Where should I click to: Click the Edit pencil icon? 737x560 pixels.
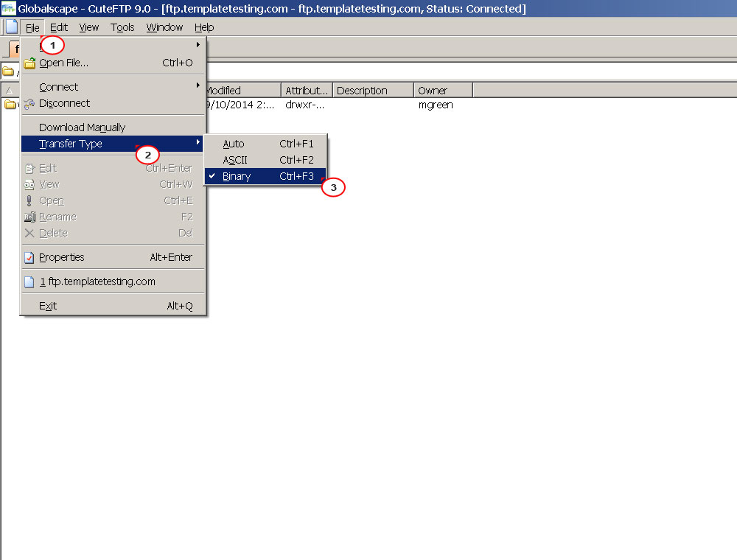pyautogui.click(x=29, y=168)
